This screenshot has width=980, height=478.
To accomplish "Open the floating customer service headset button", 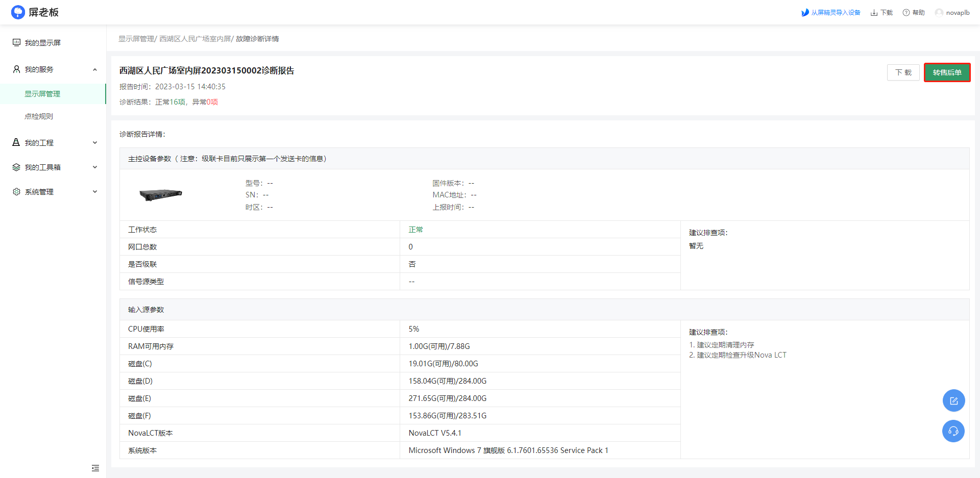I will click(x=953, y=431).
